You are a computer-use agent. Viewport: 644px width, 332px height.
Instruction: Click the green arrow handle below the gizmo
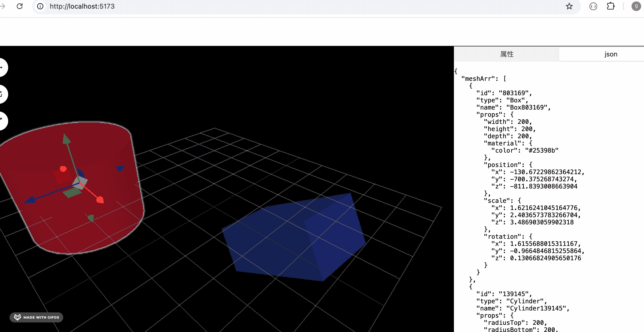click(91, 218)
